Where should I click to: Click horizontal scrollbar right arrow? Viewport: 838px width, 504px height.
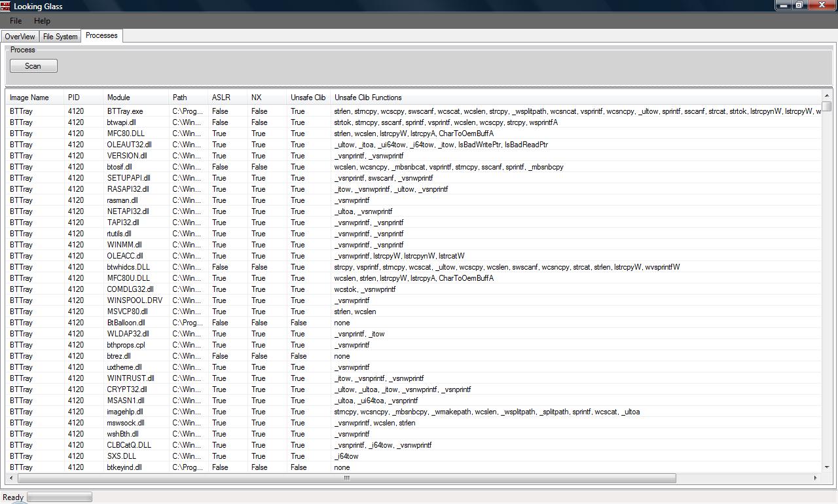pyautogui.click(x=816, y=478)
